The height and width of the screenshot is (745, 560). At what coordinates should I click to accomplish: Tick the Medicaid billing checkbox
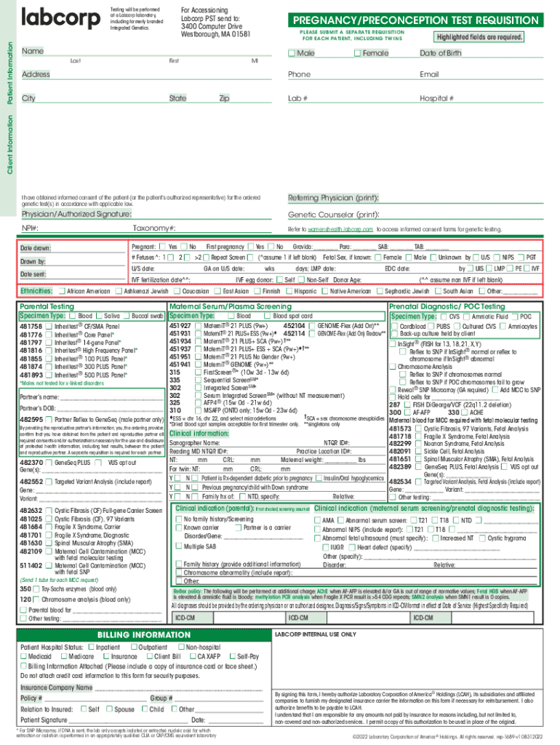pyautogui.click(x=25, y=657)
